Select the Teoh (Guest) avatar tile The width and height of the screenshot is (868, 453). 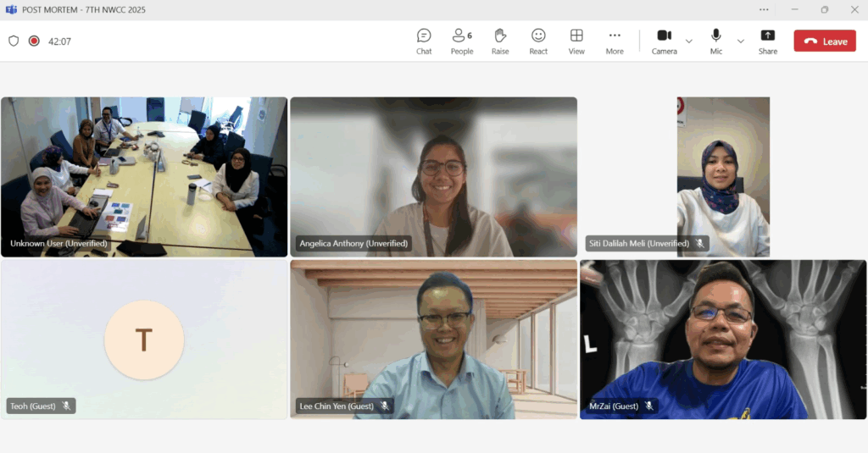click(x=144, y=340)
